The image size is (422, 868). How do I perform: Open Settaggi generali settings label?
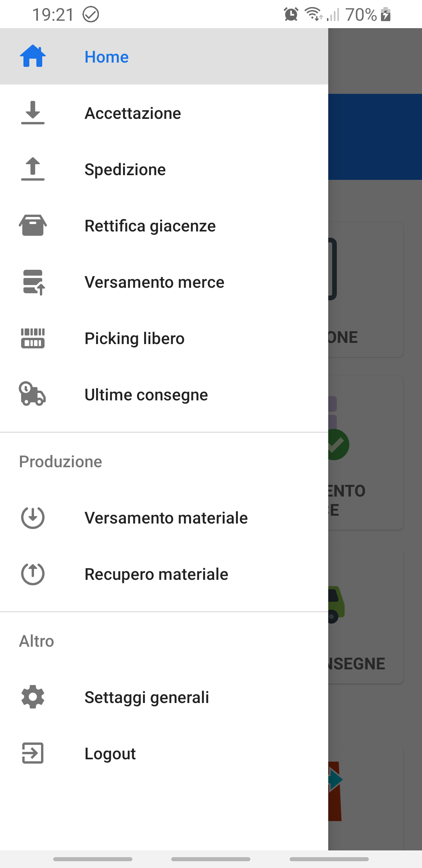click(x=147, y=698)
